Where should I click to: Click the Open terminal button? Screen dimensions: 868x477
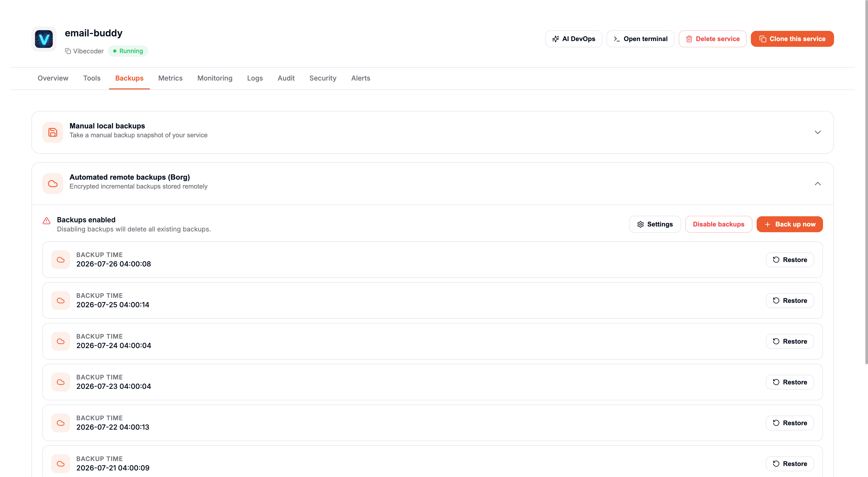click(640, 39)
